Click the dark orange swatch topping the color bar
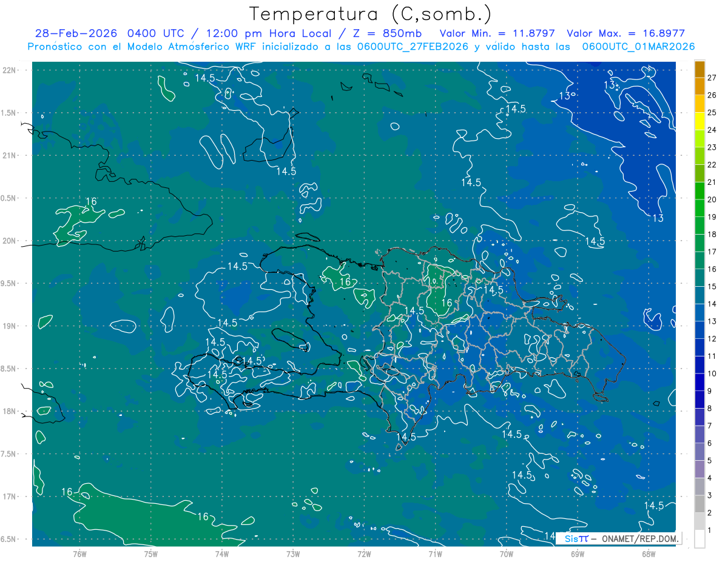 (x=699, y=69)
